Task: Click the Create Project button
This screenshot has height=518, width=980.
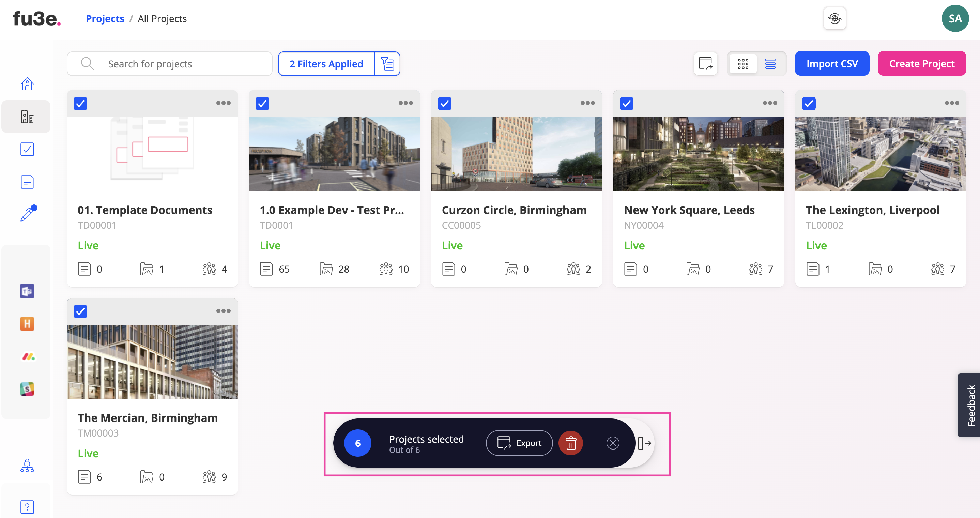Action: tap(922, 64)
